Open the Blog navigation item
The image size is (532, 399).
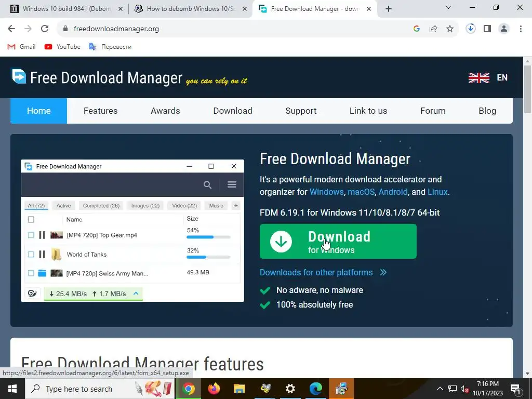tap(487, 111)
